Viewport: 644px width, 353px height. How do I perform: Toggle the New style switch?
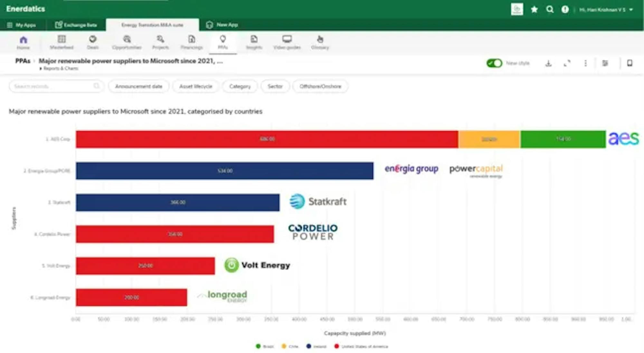tap(494, 63)
